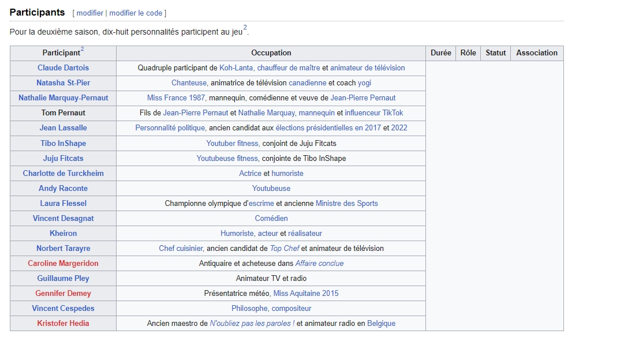
Task: Follow the 'yogi' link
Action: coord(365,82)
